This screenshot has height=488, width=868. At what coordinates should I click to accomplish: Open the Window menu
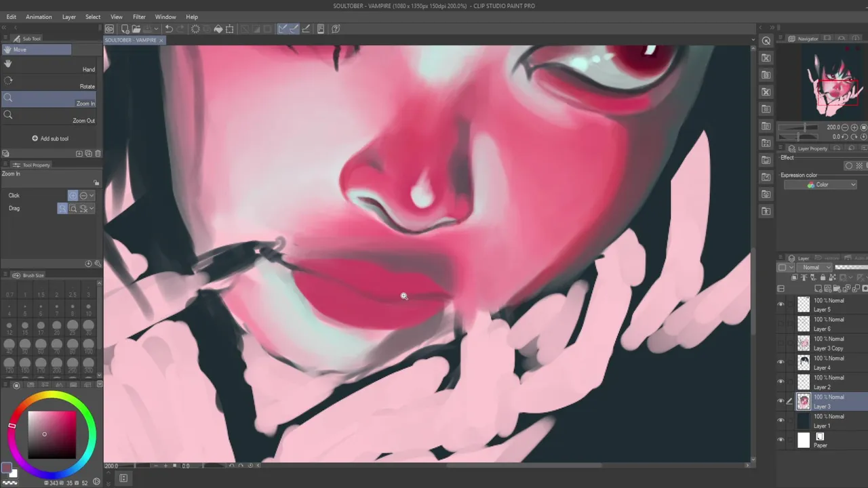click(165, 17)
